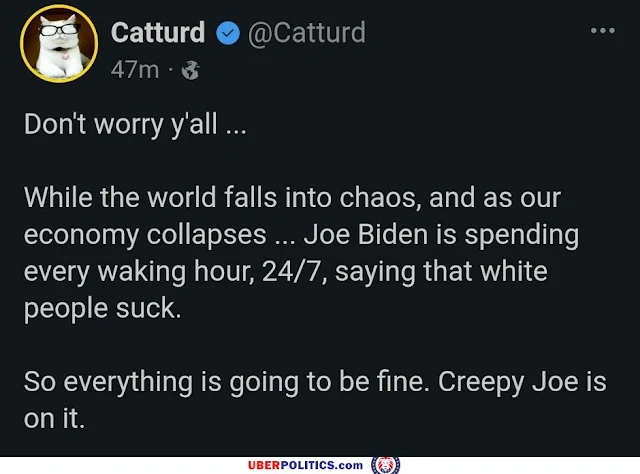Click the final words "on it."

(54, 419)
